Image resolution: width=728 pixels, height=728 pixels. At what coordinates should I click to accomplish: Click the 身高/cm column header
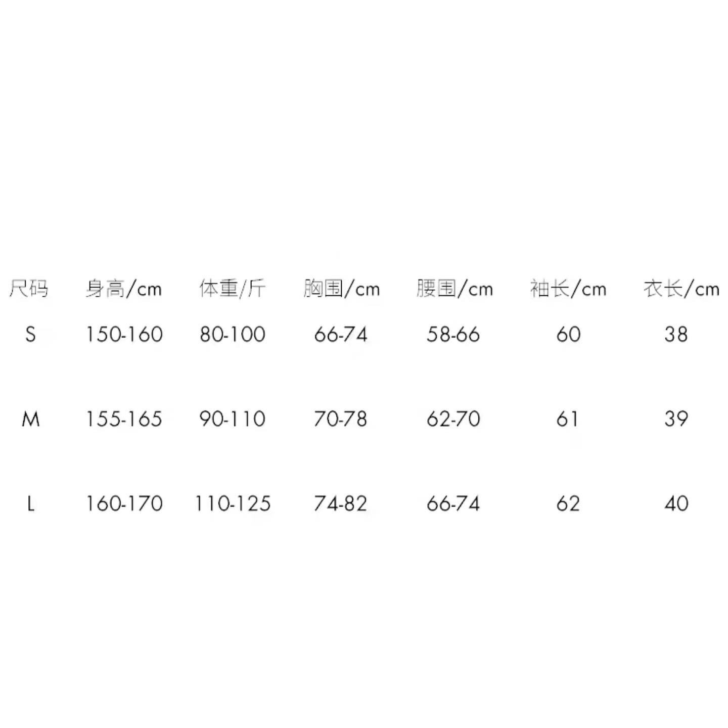click(124, 289)
